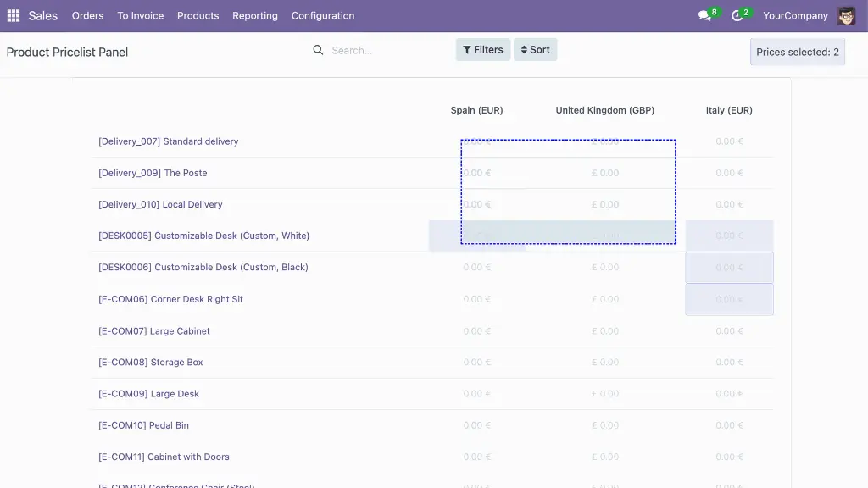Open YourCompany company switcher

[x=795, y=16]
